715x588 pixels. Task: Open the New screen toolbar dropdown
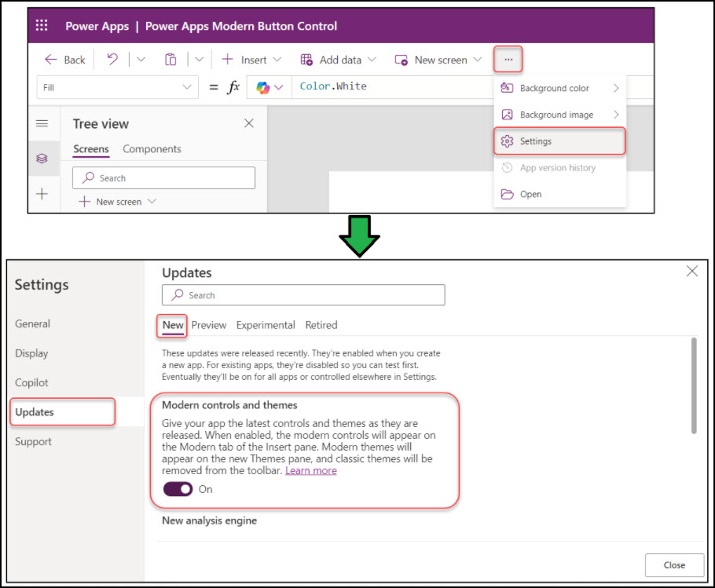(x=438, y=60)
